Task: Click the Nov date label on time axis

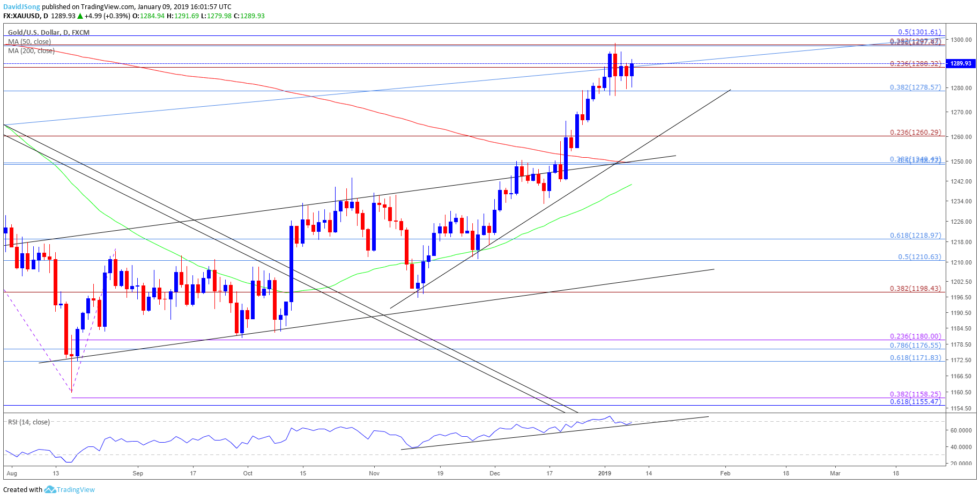Action: pos(374,473)
